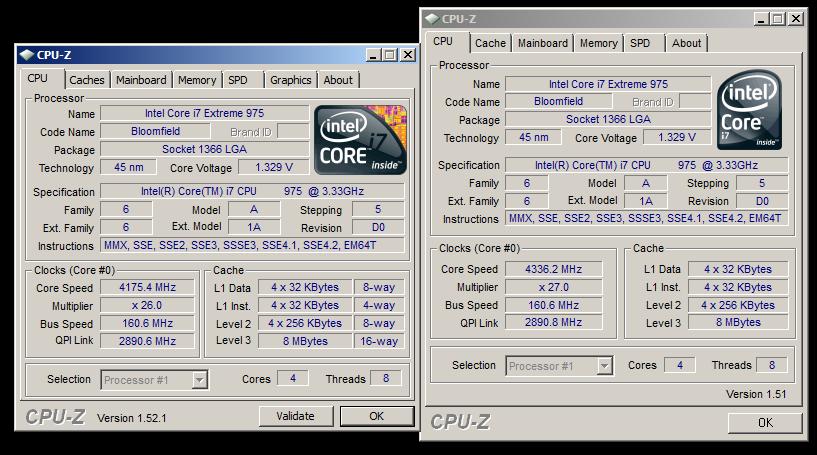The width and height of the screenshot is (817, 455).
Task: Click Intel Core i7 logo in left window
Action: click(x=360, y=140)
